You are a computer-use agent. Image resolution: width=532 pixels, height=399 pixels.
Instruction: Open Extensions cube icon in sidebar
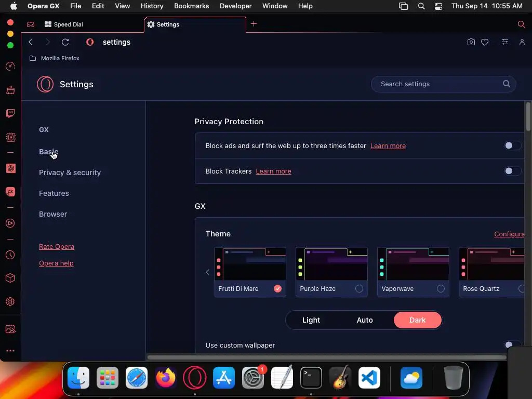10,278
